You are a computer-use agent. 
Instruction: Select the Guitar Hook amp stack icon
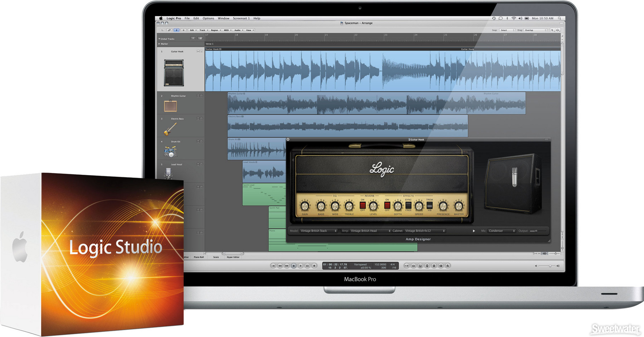point(174,73)
